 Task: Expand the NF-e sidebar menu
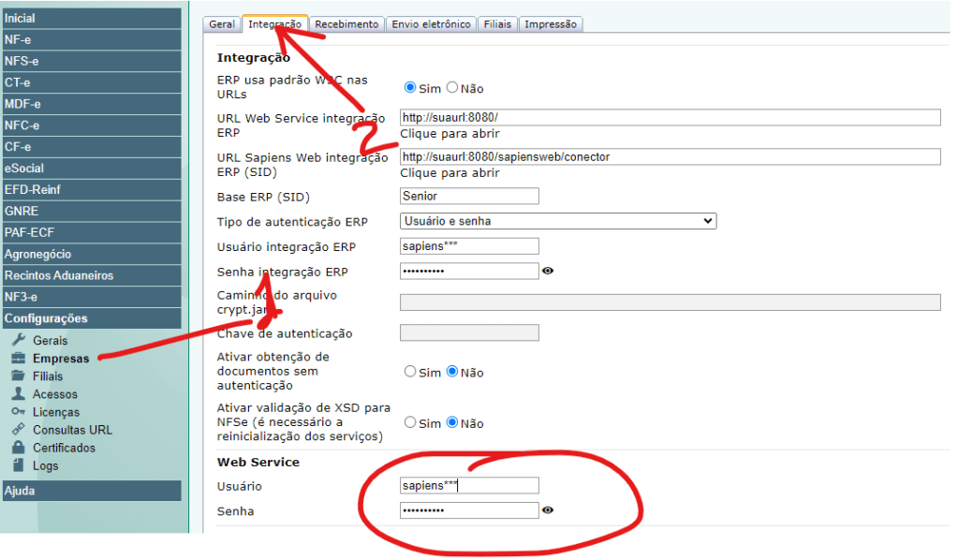coord(91,39)
